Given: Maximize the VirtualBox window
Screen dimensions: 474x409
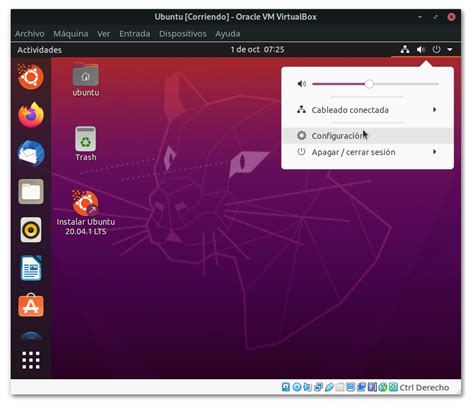Looking at the screenshot, I should (x=436, y=17).
